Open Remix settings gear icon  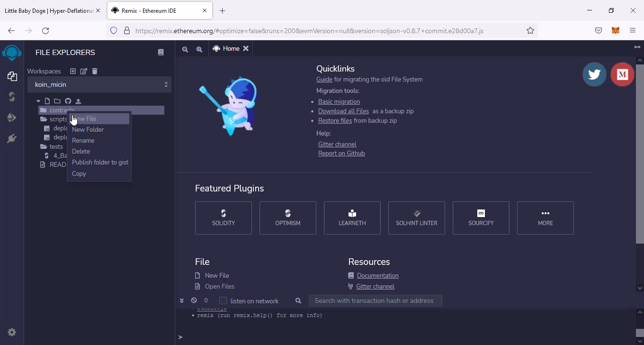[12, 332]
